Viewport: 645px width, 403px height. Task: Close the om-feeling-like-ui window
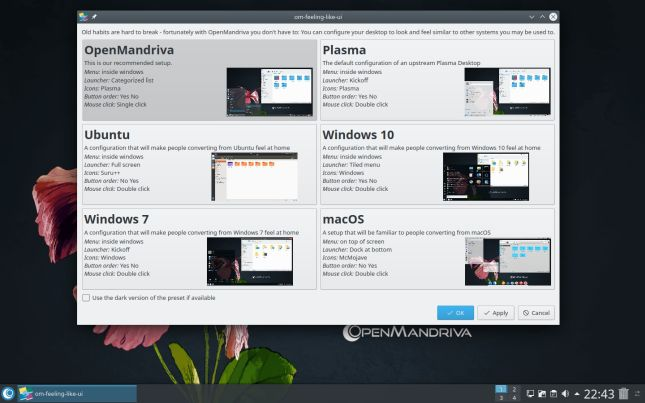coord(553,17)
